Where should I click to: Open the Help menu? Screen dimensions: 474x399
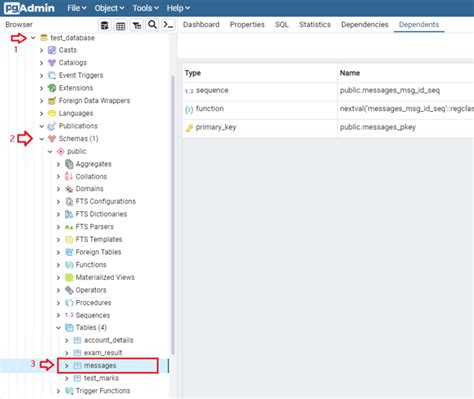point(178,8)
